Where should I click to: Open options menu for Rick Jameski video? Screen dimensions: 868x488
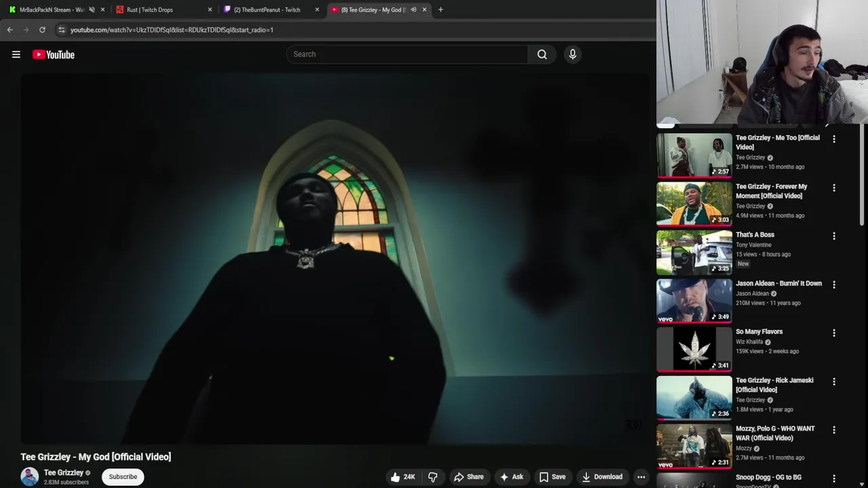(x=834, y=382)
